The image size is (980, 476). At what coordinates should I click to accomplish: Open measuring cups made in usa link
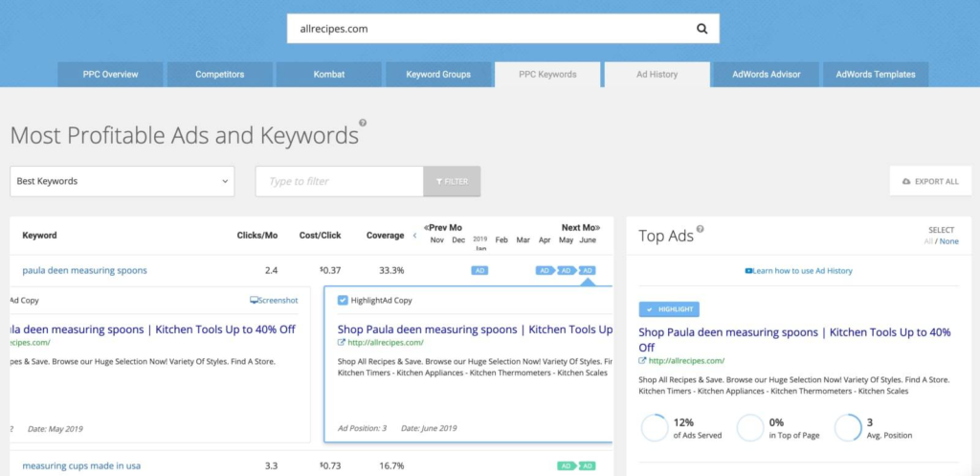[x=81, y=466]
